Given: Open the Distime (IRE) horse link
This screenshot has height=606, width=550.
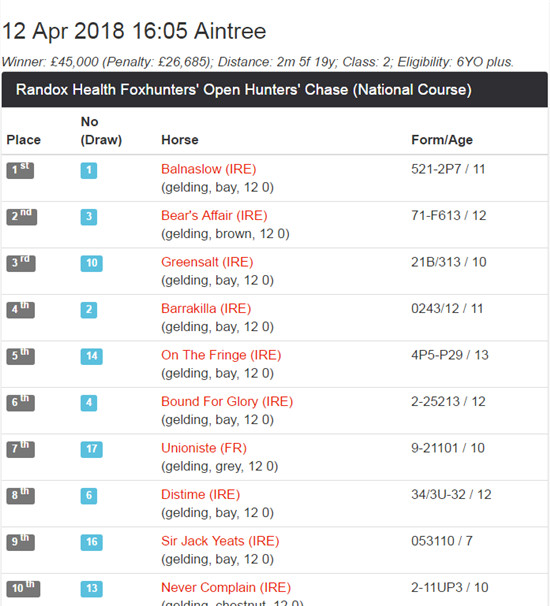Looking at the screenshot, I should [x=201, y=494].
